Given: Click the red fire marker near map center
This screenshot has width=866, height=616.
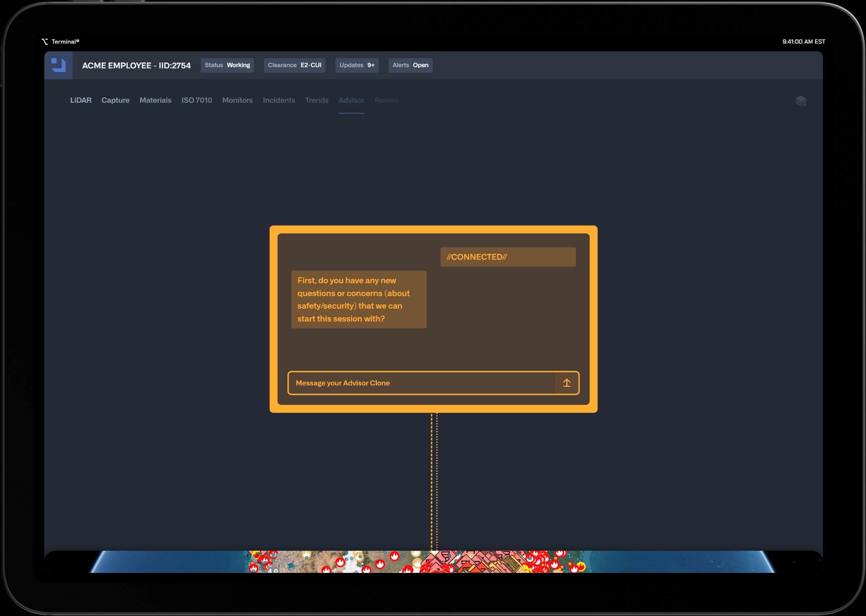Looking at the screenshot, I should 394,556.
